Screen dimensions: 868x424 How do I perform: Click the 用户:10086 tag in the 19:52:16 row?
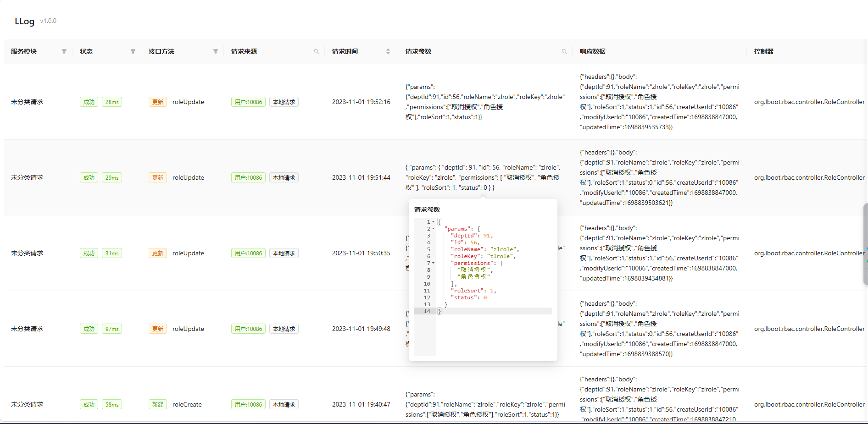pos(248,102)
